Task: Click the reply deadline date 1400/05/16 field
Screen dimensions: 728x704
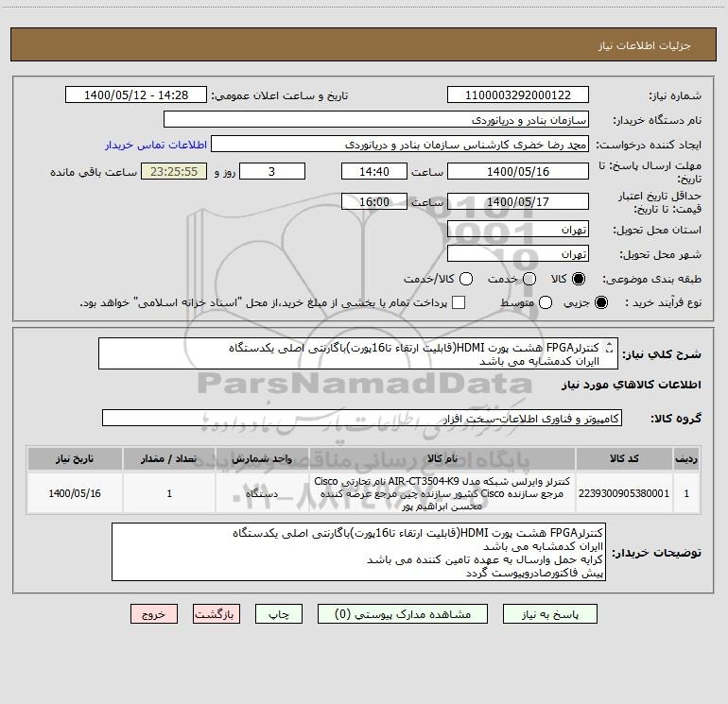Action: click(x=518, y=171)
